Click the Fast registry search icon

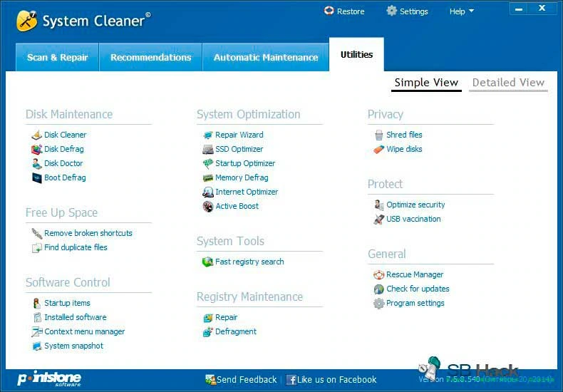pos(207,262)
